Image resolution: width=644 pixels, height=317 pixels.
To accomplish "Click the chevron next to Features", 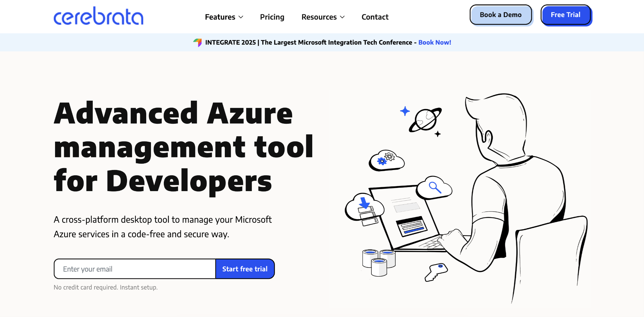I will [x=241, y=17].
